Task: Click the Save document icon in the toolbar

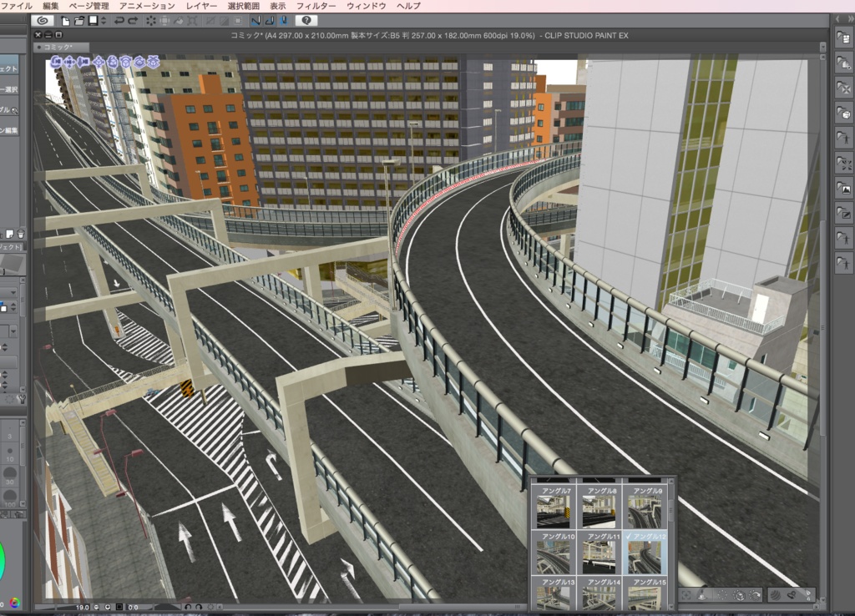Action: (x=91, y=20)
